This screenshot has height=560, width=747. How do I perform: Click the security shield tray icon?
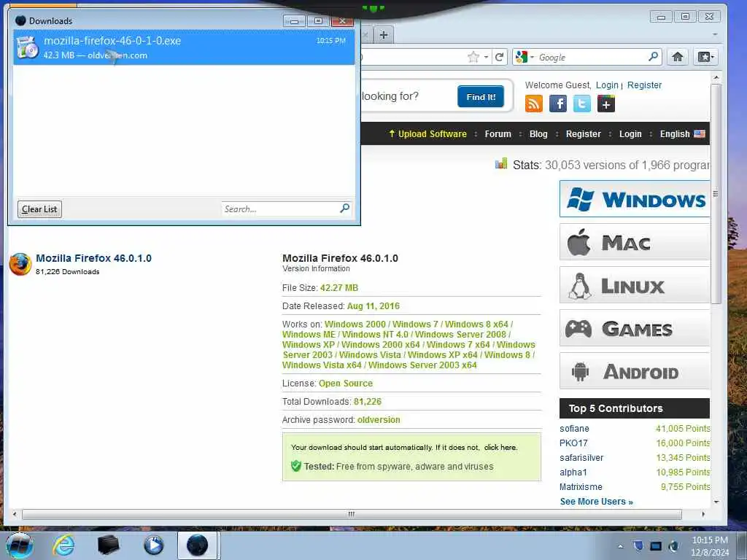pos(638,545)
